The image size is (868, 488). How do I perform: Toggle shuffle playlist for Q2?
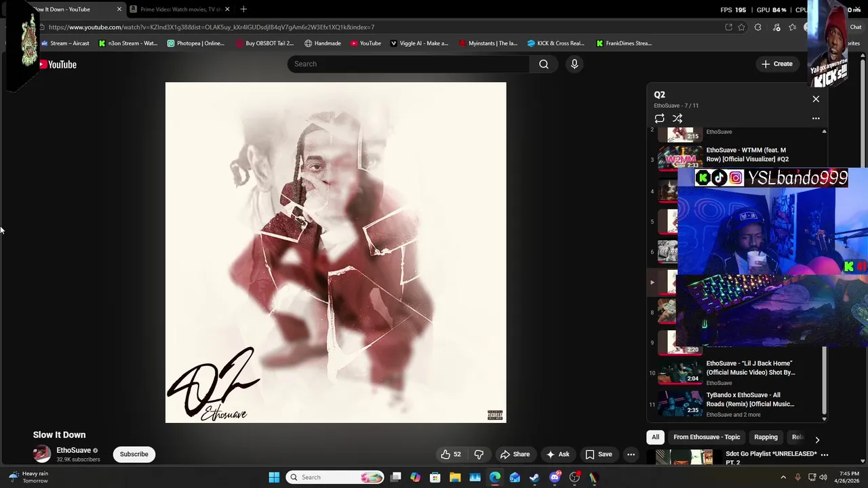pos(677,119)
